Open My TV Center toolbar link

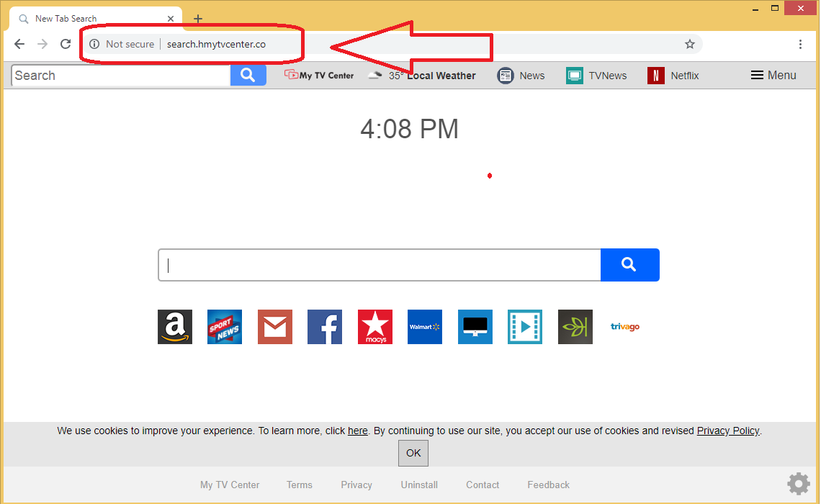point(319,76)
